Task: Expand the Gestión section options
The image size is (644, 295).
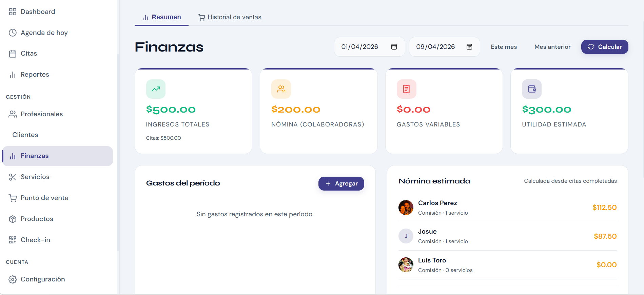Action: point(19,97)
